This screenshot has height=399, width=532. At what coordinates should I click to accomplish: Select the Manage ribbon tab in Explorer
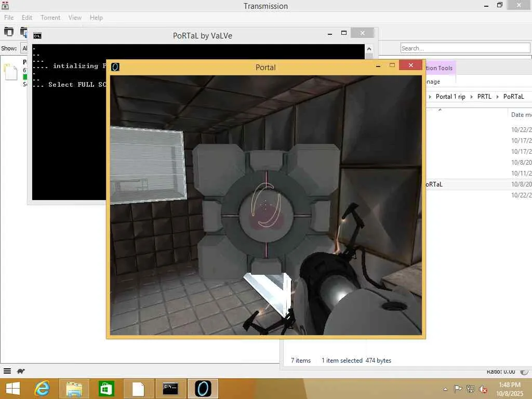point(433,82)
